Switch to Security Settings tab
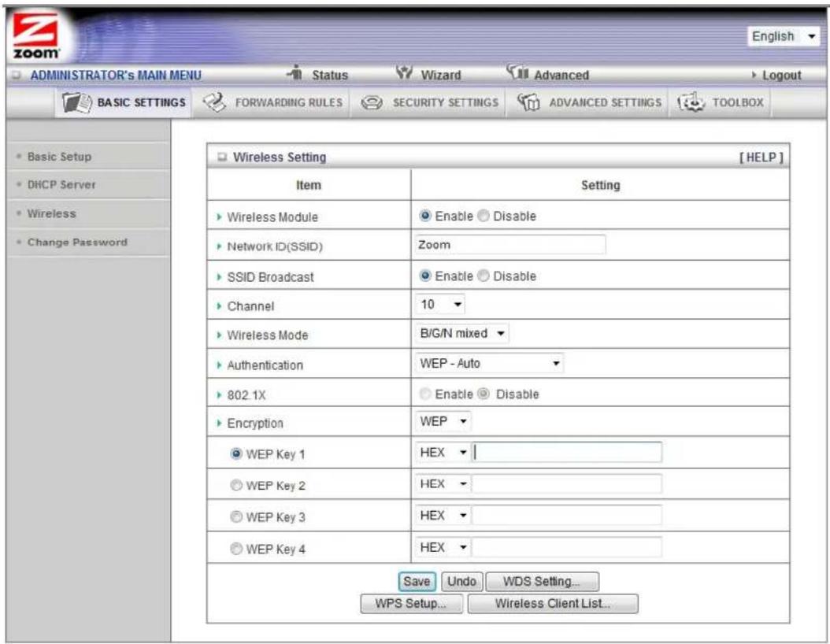The width and height of the screenshot is (830, 644). click(x=429, y=102)
